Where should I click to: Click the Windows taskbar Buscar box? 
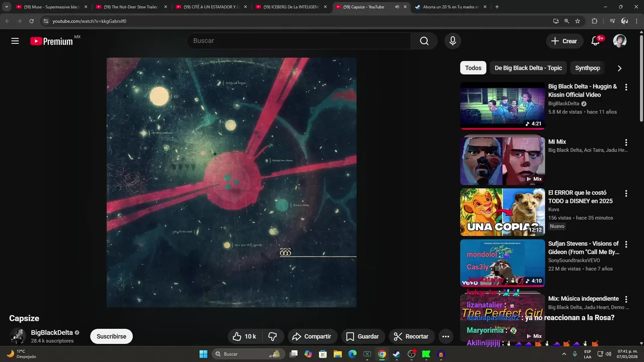tap(248, 354)
